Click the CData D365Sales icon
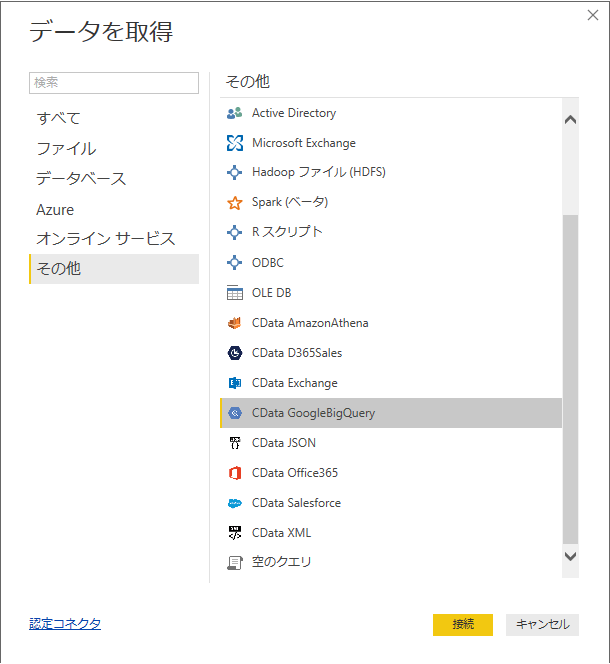Viewport: 610px width, 664px height. click(235, 353)
